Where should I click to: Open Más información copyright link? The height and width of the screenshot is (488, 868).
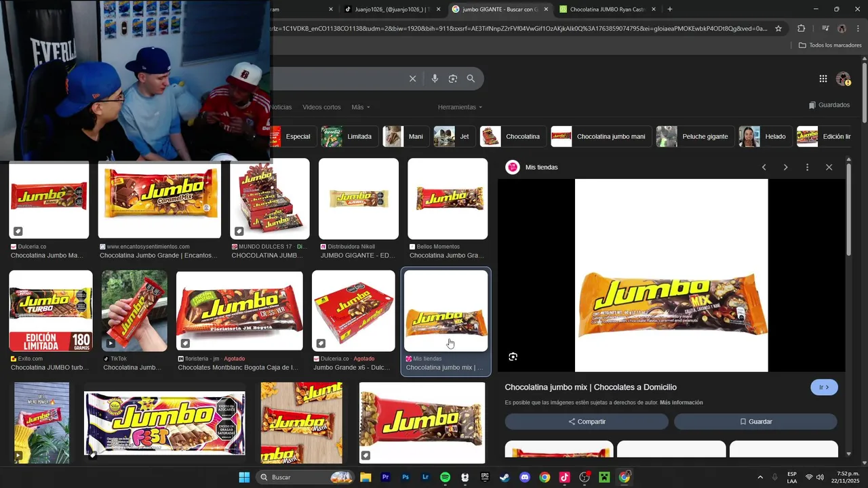681,403
